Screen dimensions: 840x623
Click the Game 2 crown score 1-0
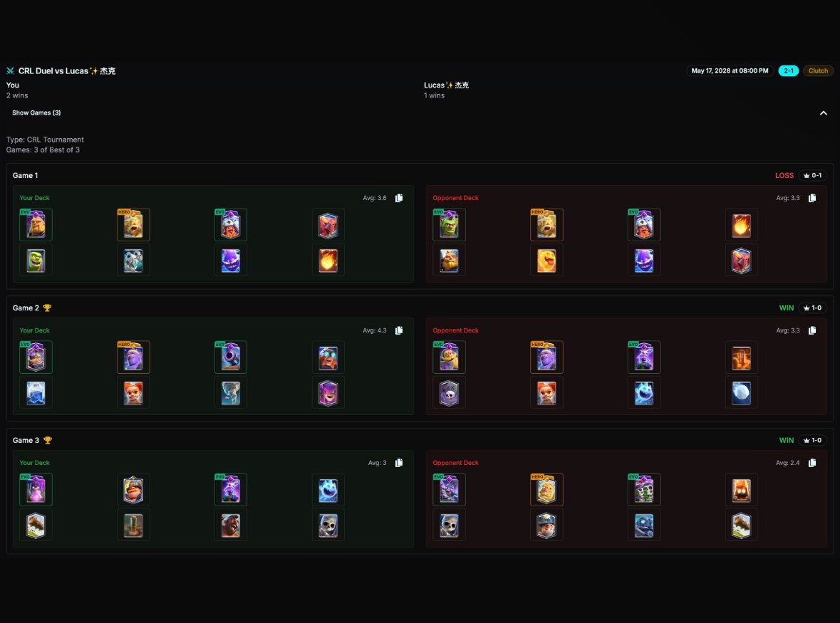[813, 308]
